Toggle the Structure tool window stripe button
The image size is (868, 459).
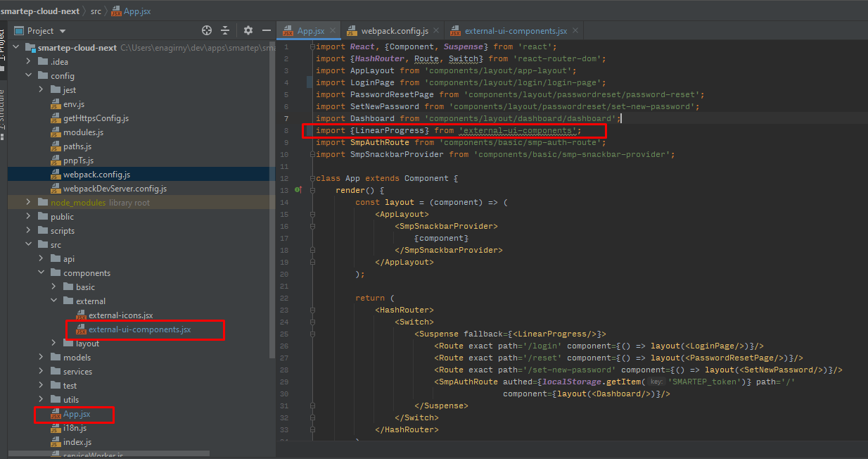tap(3, 114)
